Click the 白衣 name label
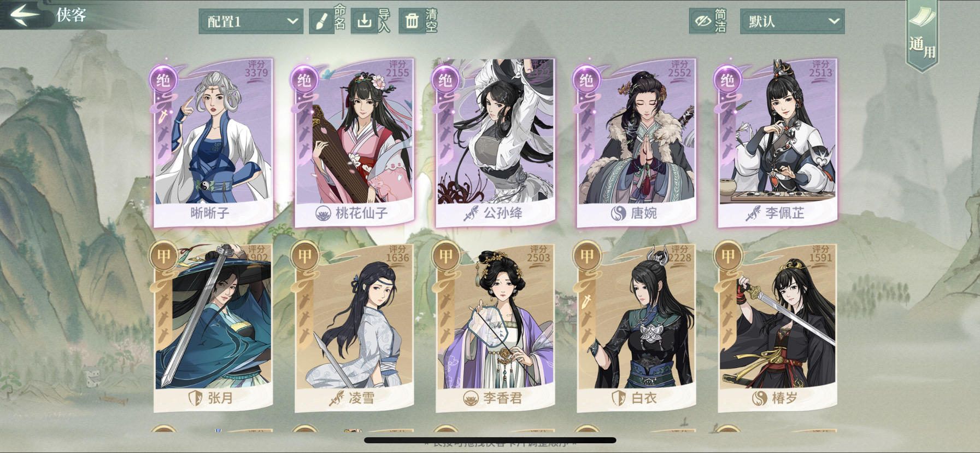The image size is (980, 453). 644,398
